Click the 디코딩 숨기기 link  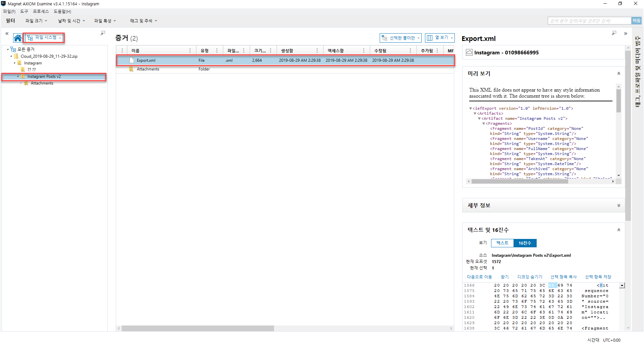point(530,277)
